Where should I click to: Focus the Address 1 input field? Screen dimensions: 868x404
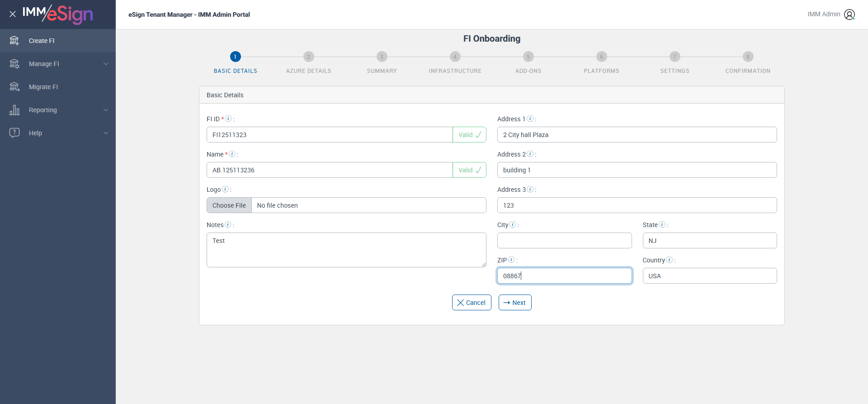[637, 135]
